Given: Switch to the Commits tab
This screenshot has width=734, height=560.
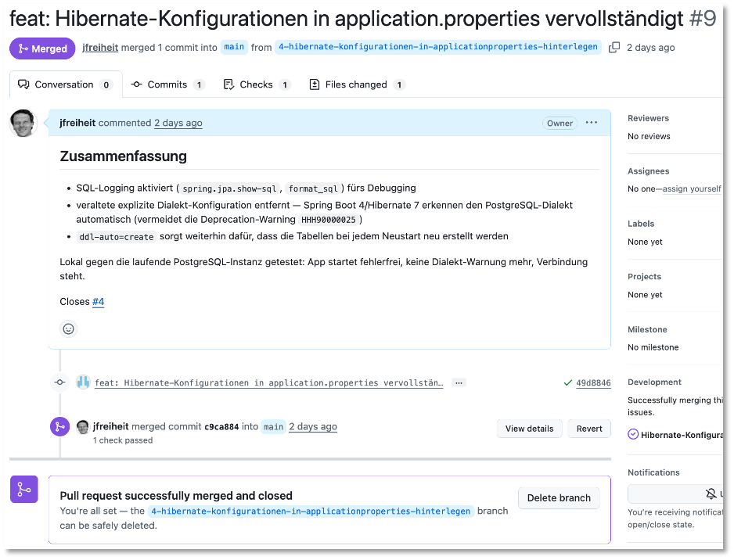Looking at the screenshot, I should click(x=168, y=84).
